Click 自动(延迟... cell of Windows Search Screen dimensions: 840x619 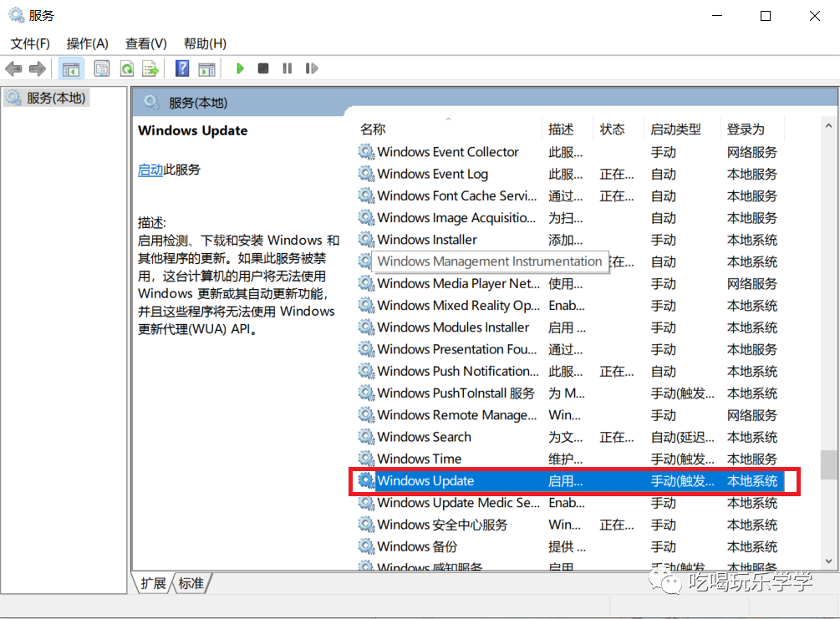click(x=682, y=437)
